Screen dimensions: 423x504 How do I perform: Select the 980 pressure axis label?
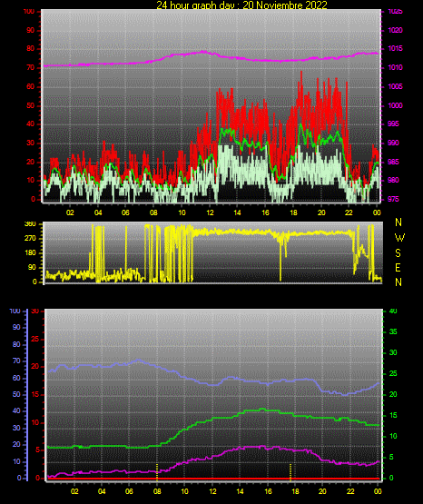point(393,180)
